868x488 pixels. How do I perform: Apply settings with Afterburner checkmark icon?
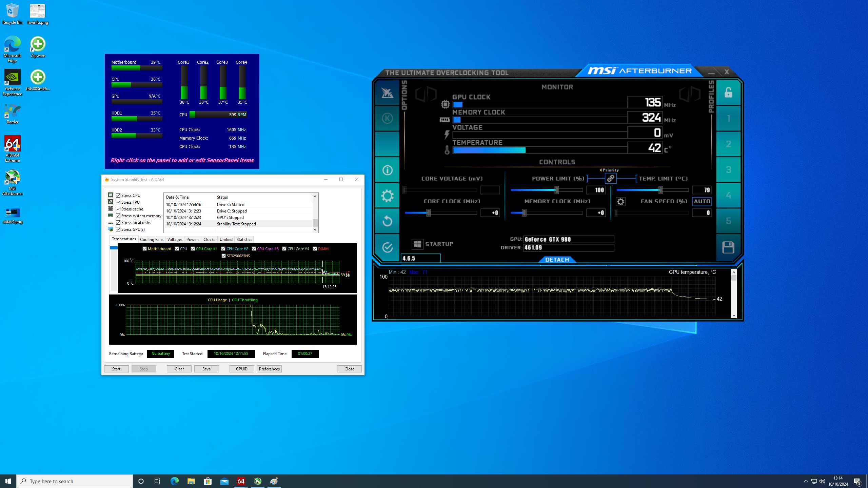pyautogui.click(x=387, y=247)
